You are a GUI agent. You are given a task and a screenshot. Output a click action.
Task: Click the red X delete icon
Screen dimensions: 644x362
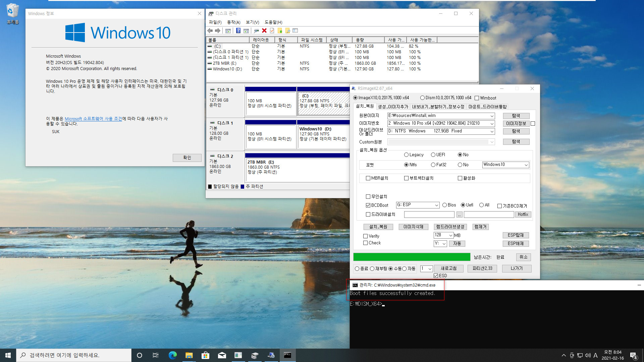pos(264,31)
